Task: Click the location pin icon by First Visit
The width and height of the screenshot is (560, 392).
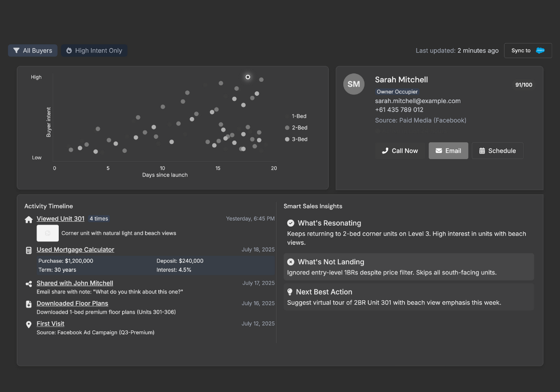Action: coord(29,324)
